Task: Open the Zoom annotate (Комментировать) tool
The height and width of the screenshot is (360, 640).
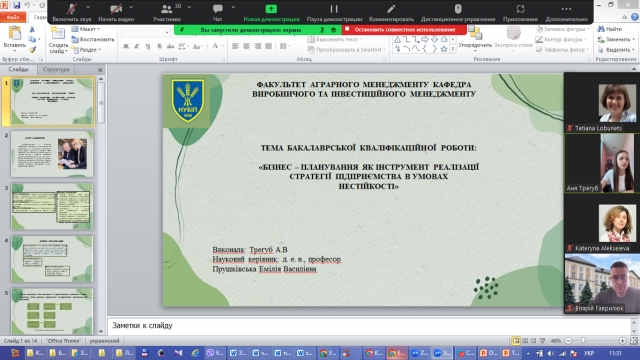Action: pyautogui.click(x=391, y=12)
